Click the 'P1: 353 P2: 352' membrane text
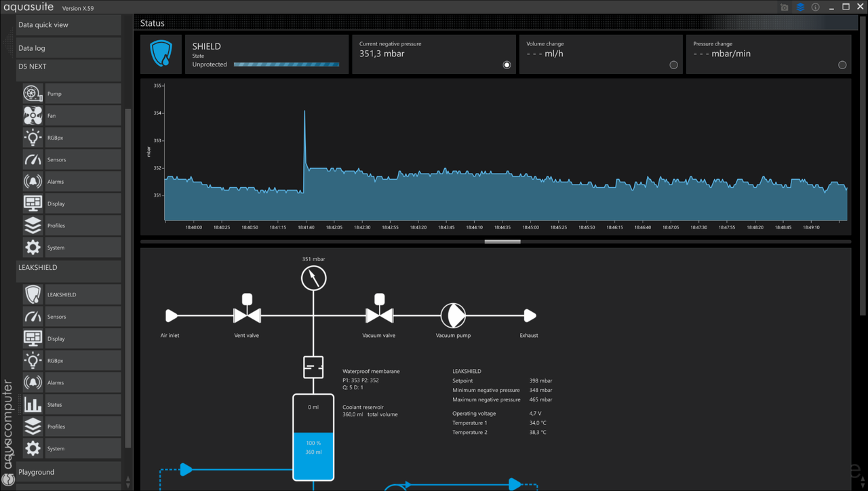 click(361, 380)
